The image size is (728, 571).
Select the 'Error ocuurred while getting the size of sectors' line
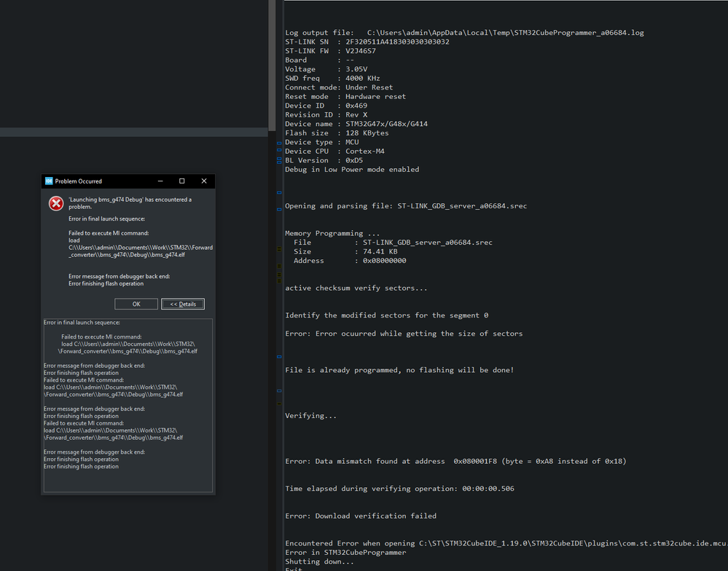[404, 334]
